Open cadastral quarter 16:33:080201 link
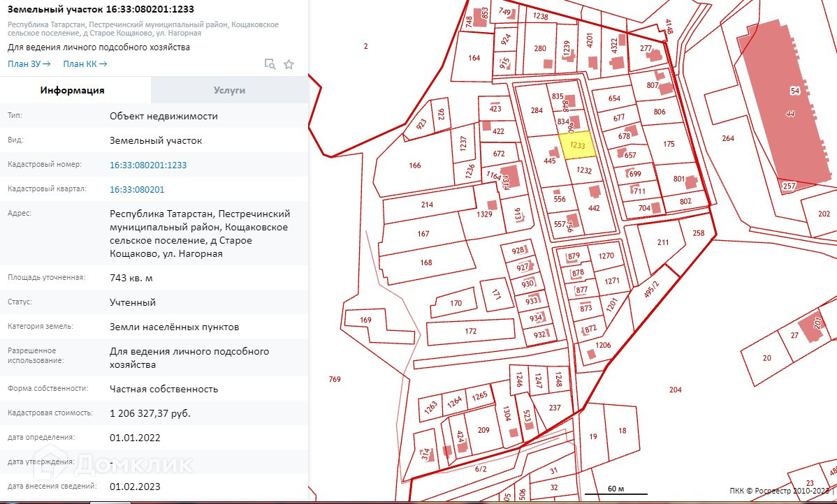This screenshot has height=504, width=837. coord(137,189)
